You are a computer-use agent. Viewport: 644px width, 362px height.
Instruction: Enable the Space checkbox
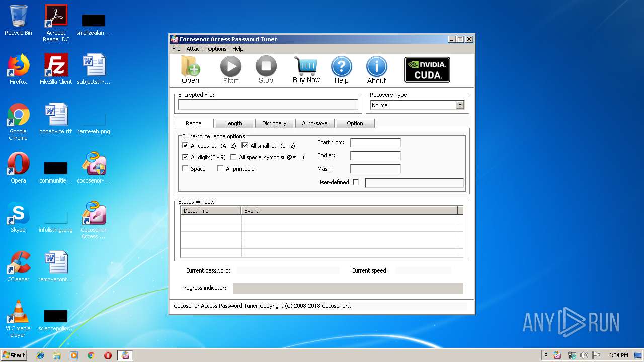[x=185, y=169]
